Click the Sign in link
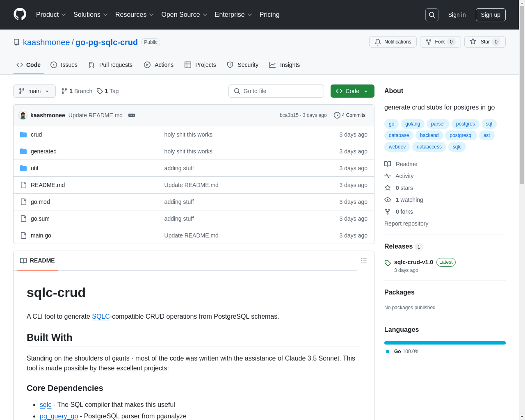 pyautogui.click(x=457, y=15)
